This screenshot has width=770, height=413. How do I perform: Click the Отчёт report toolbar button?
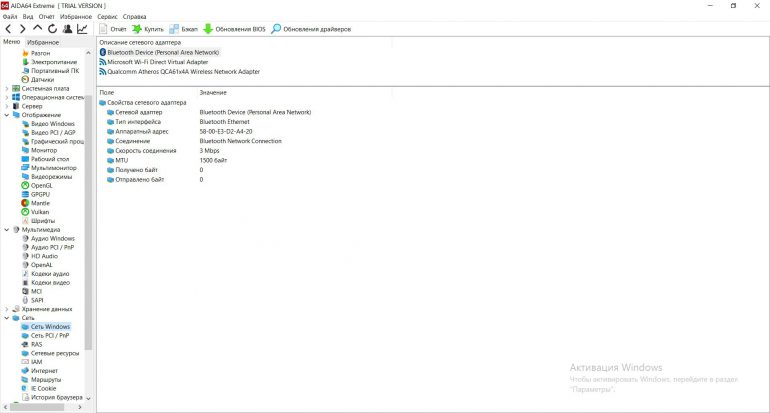click(x=113, y=29)
